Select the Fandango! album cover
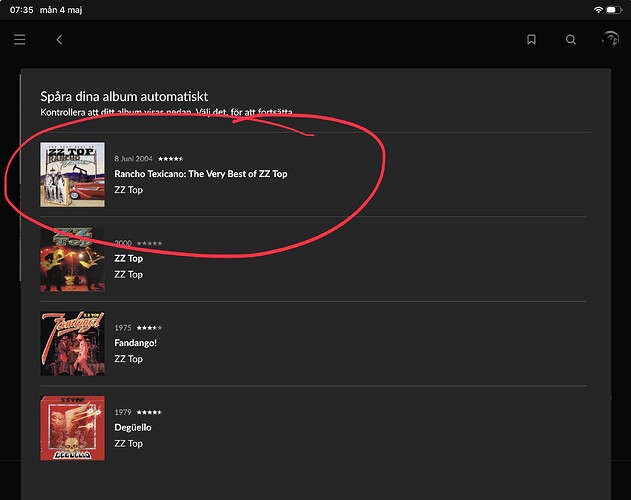Image resolution: width=631 pixels, height=500 pixels. [x=72, y=343]
